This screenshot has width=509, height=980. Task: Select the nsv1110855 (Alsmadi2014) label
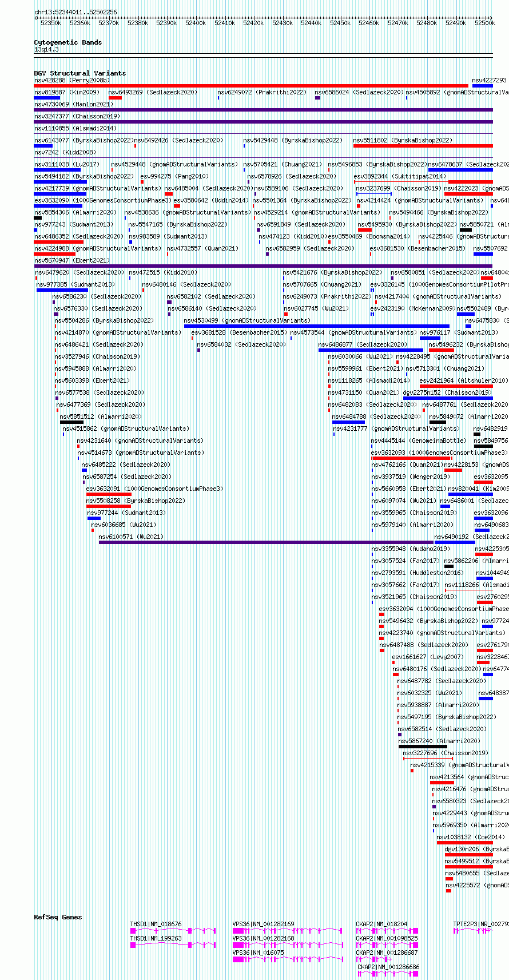click(x=75, y=128)
